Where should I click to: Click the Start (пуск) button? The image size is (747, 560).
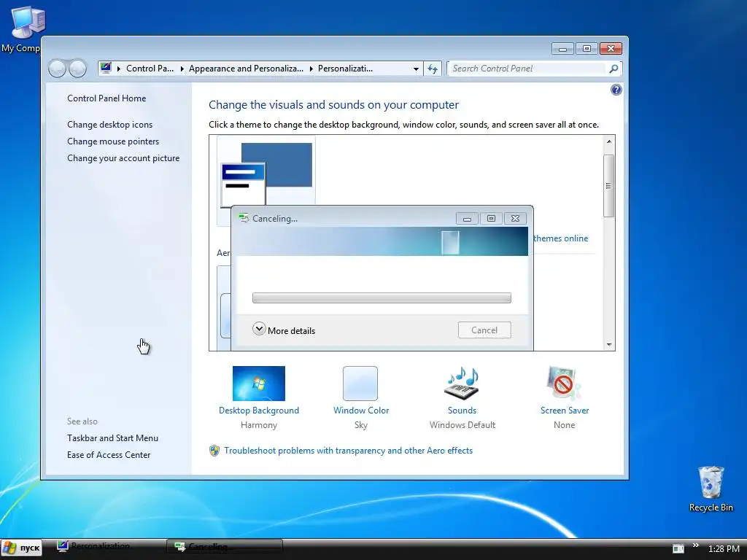point(21,548)
